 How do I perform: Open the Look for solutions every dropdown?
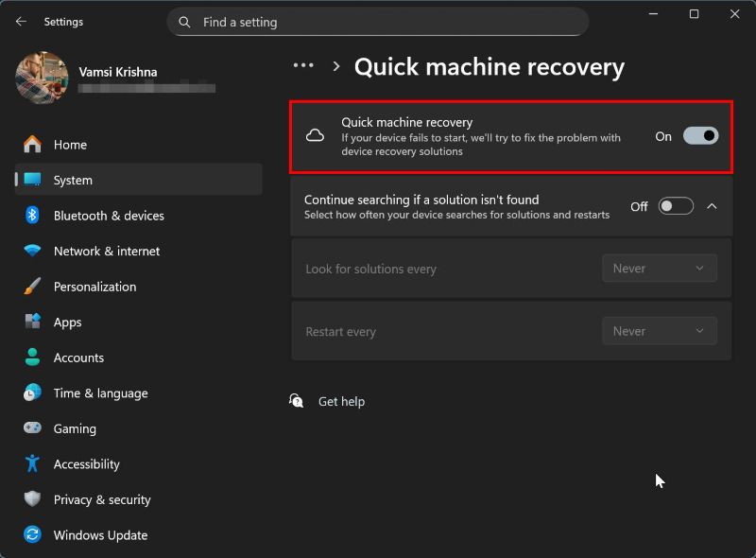659,269
